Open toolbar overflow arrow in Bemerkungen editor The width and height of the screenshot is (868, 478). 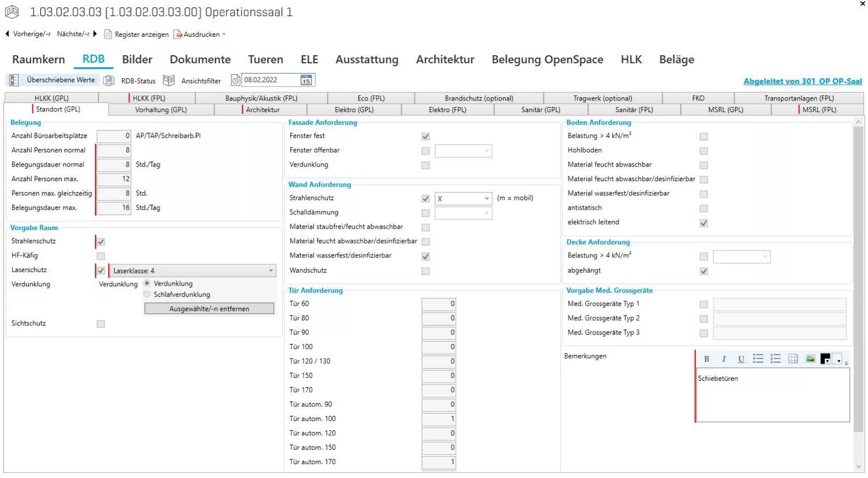(846, 362)
